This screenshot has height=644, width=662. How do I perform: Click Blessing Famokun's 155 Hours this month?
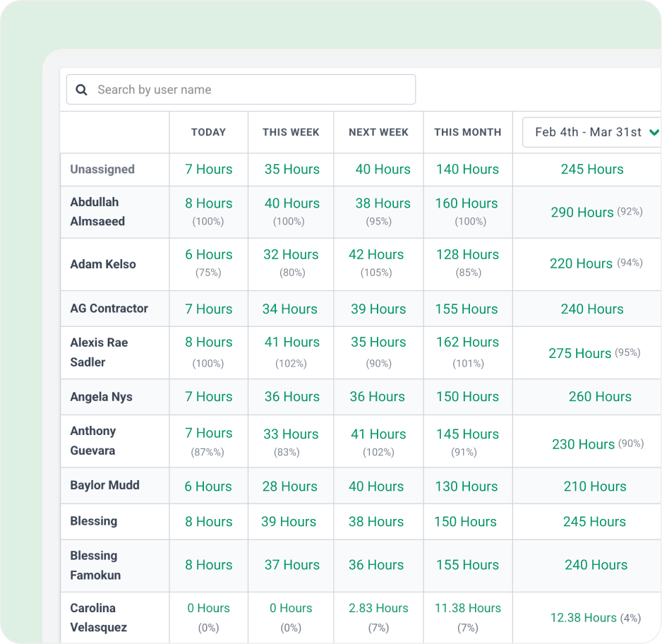[467, 565]
